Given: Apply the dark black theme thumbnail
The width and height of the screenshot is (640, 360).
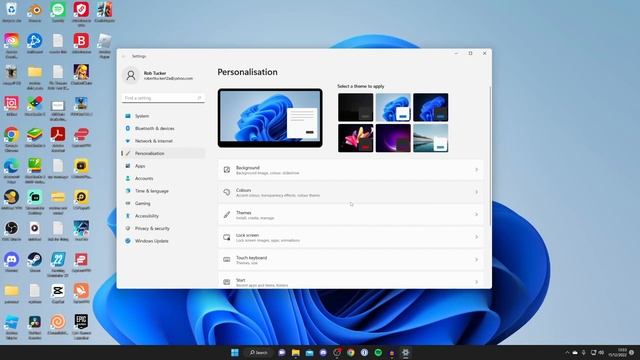Looking at the screenshot, I should [x=356, y=107].
